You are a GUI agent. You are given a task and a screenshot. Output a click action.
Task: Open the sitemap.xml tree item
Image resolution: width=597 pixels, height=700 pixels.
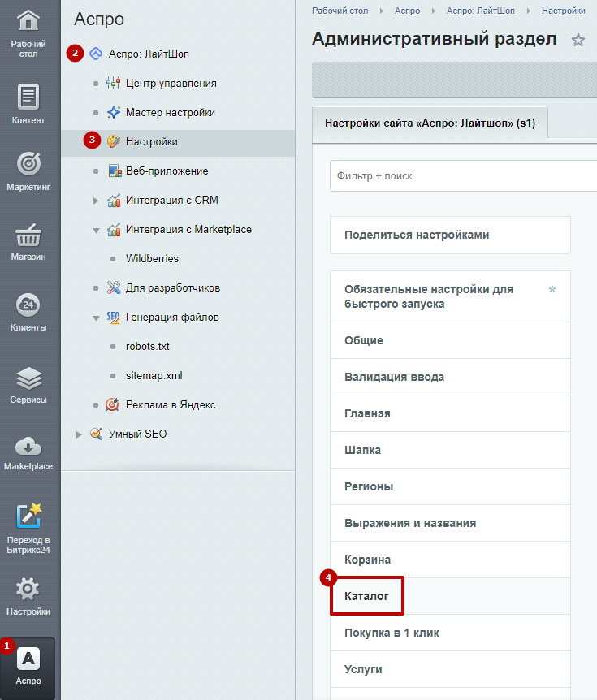pos(154,375)
